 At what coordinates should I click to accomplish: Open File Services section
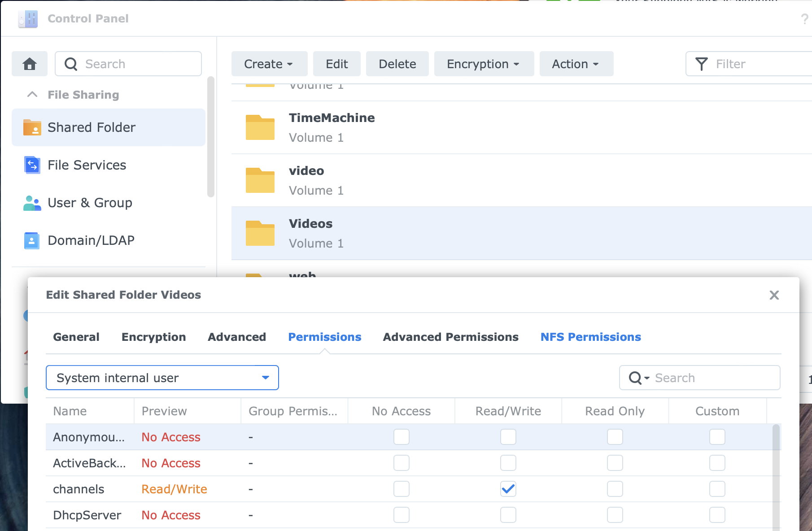point(87,165)
